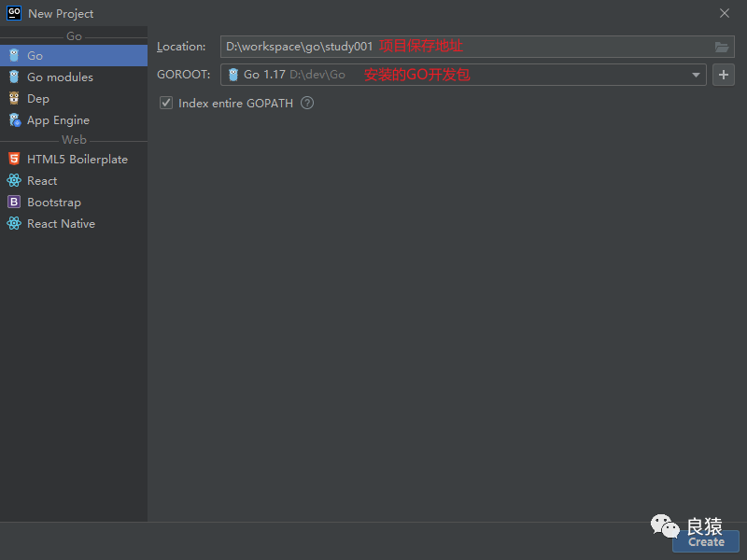Click the Bootstrap B icon
The width and height of the screenshot is (747, 560).
point(14,202)
